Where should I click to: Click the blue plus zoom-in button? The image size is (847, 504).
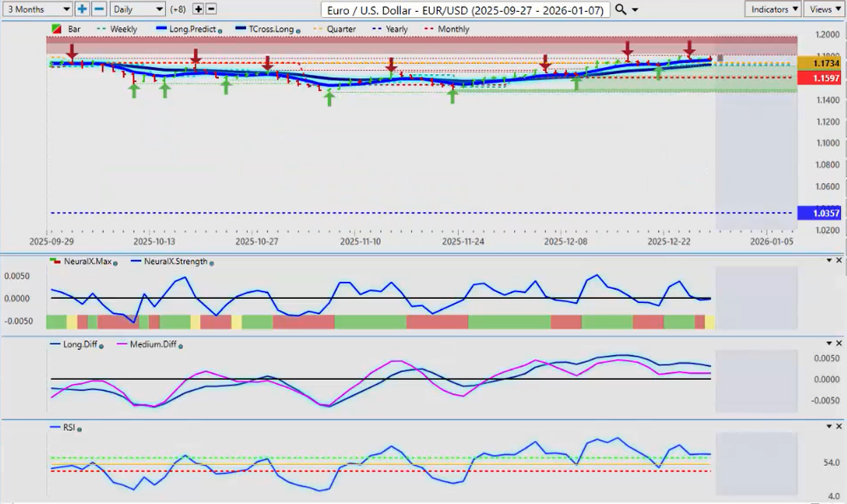coord(83,9)
